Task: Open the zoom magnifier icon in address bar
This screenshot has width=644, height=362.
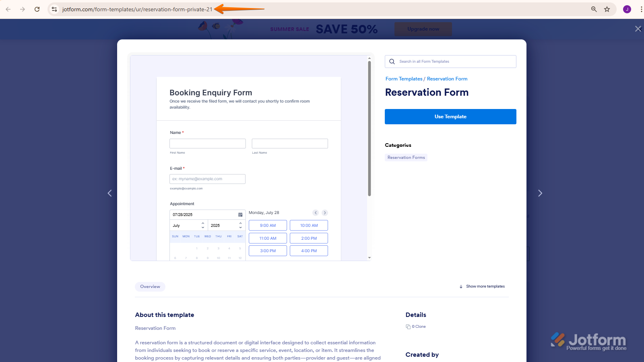Action: (594, 9)
